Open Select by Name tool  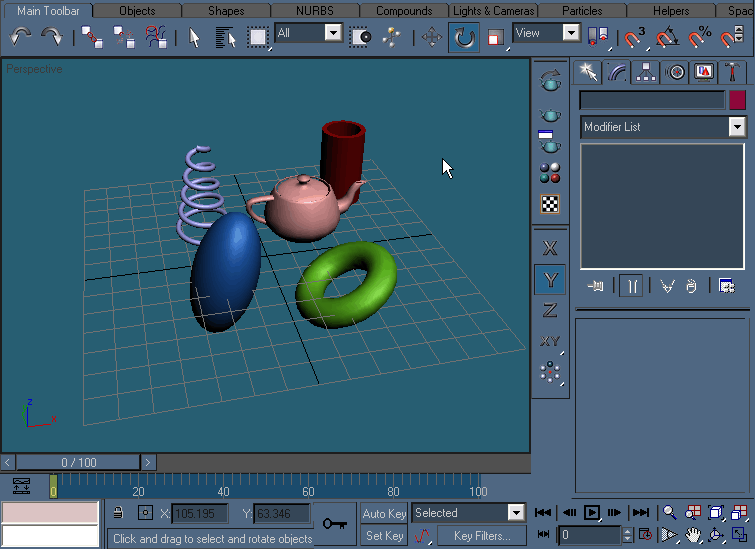coord(225,37)
